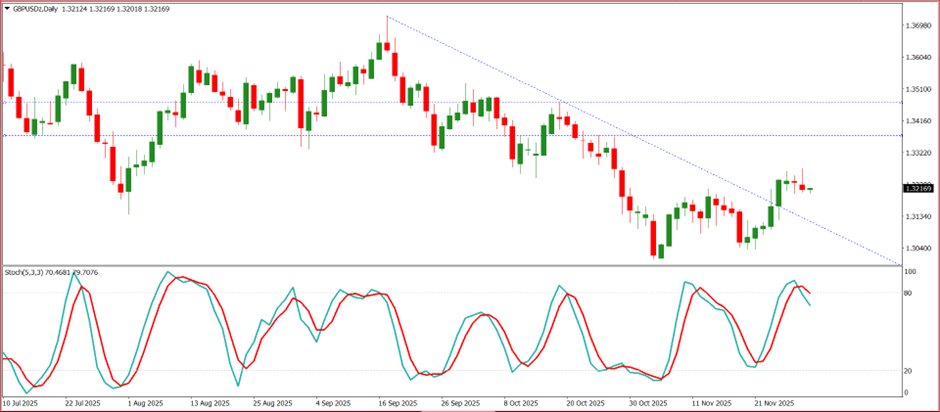Click the 1.35100 price axis label
The width and height of the screenshot is (940, 412).
tap(919, 89)
